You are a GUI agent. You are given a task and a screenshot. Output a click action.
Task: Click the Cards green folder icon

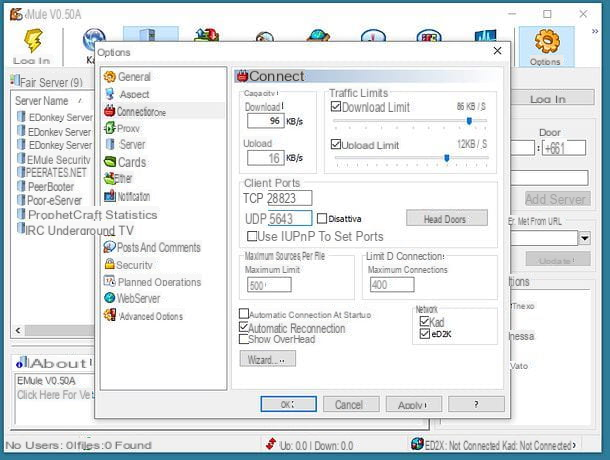(110, 162)
